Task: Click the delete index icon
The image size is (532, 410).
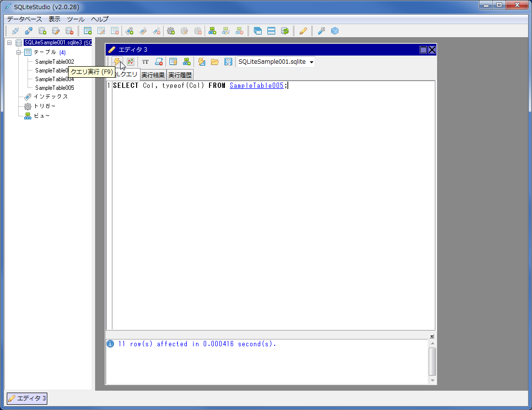Action: (x=157, y=31)
